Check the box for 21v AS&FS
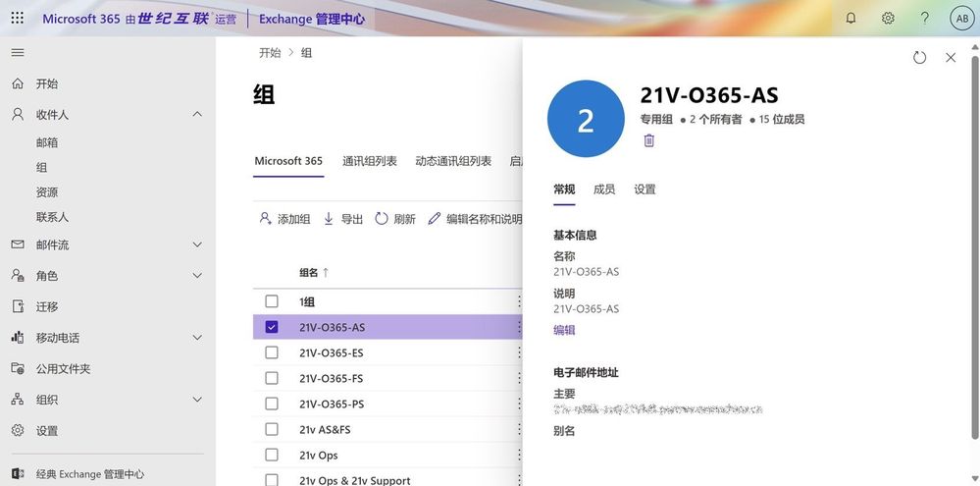 [x=272, y=430]
